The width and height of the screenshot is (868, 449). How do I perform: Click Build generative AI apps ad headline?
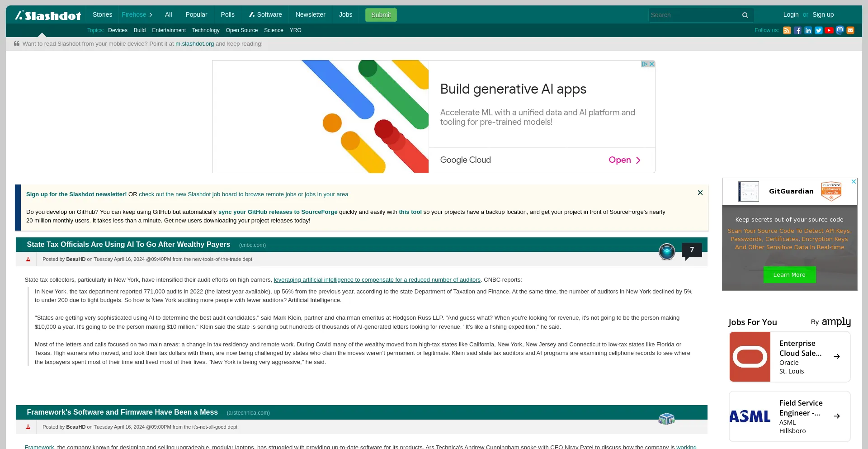513,89
